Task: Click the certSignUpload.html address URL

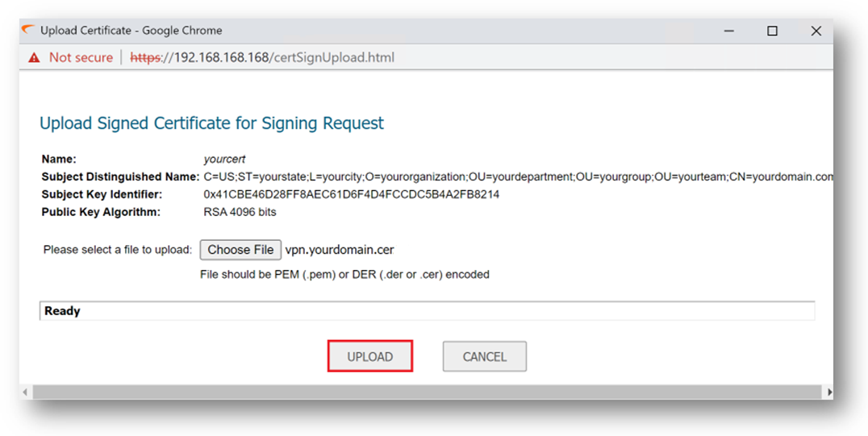Action: point(284,57)
